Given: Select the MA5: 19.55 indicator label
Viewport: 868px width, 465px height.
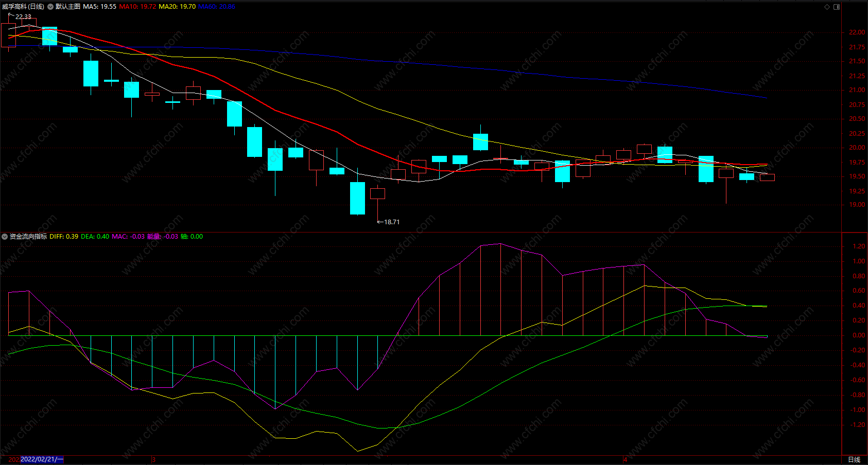Looking at the screenshot, I should (99, 7).
